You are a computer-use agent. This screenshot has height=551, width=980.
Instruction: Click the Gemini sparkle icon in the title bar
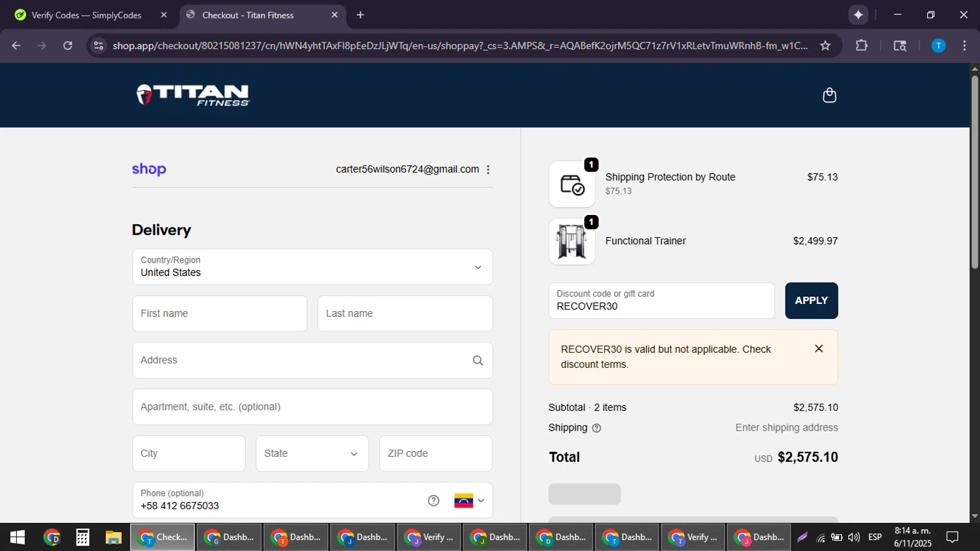(x=858, y=14)
